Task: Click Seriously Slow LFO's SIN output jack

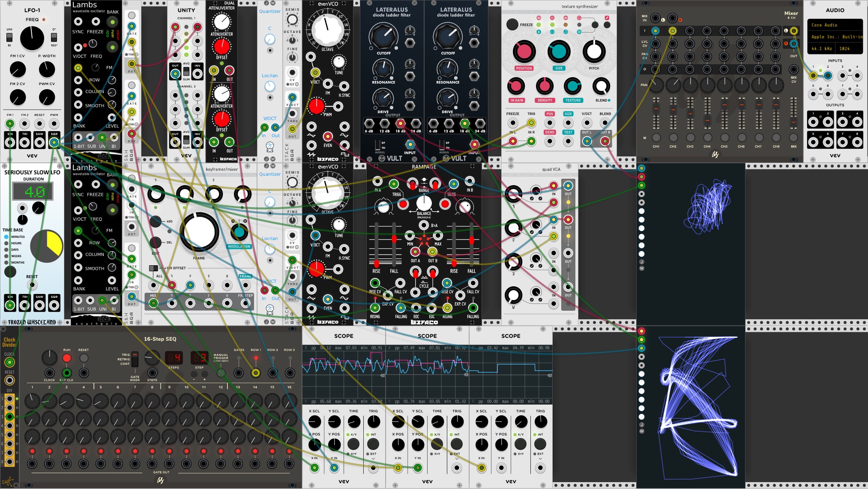Action: [x=10, y=305]
